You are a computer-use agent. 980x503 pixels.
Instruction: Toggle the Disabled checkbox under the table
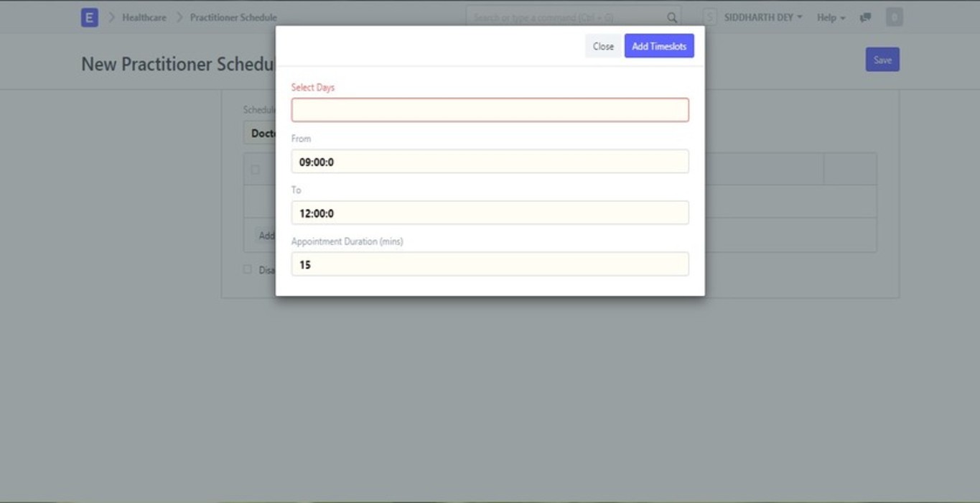coord(248,269)
